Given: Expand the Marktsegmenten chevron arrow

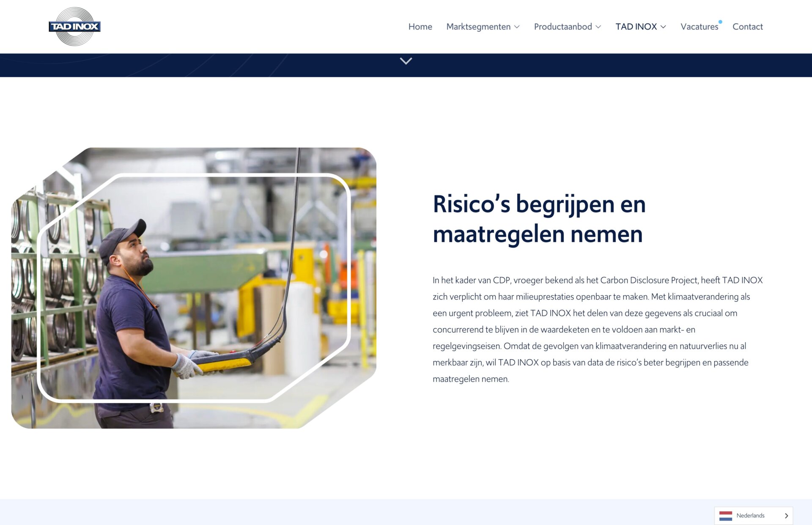Looking at the screenshot, I should coord(517,27).
